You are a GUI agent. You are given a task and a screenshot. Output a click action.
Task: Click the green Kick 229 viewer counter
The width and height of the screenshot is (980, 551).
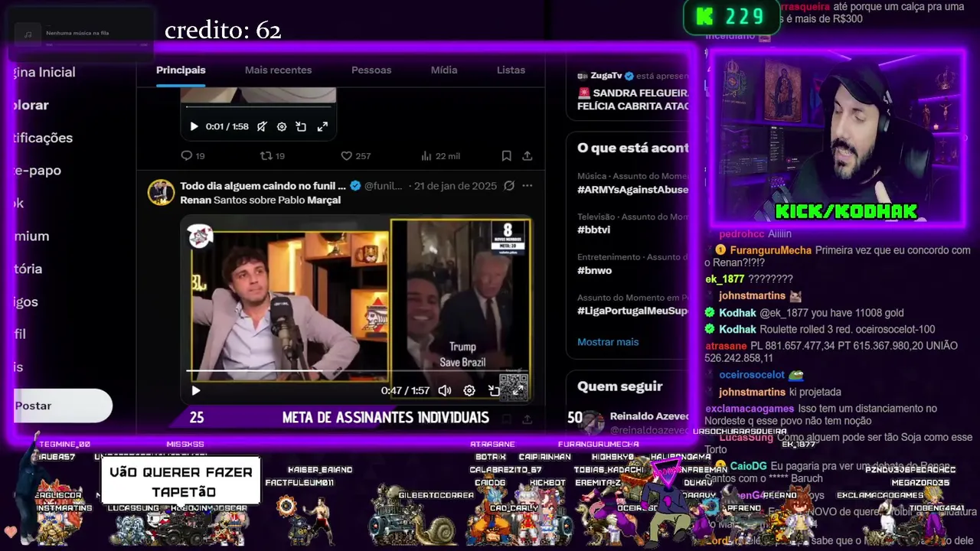(x=731, y=16)
